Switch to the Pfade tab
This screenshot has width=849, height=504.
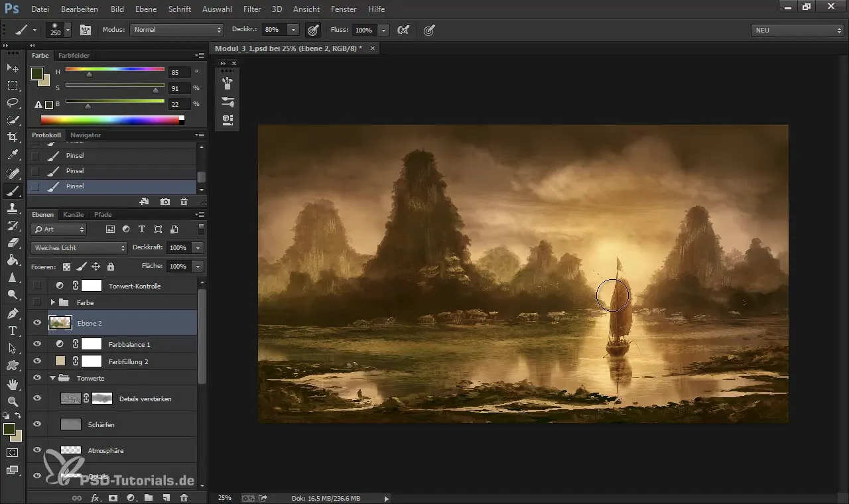pos(103,215)
